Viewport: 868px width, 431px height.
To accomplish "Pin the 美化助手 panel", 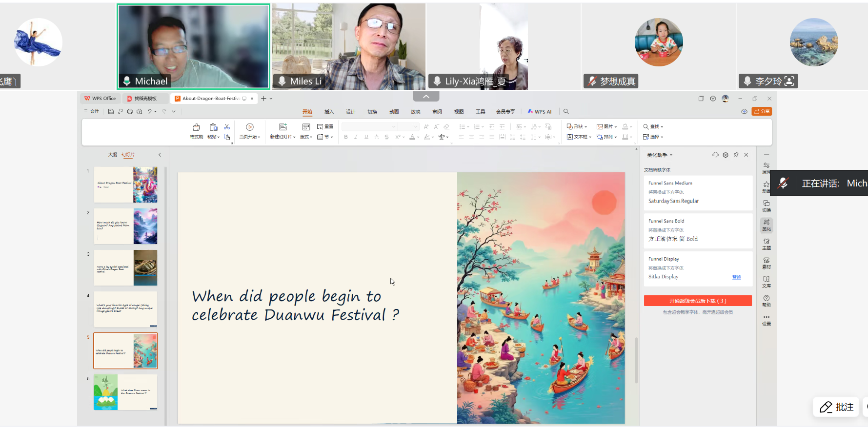I will click(736, 155).
